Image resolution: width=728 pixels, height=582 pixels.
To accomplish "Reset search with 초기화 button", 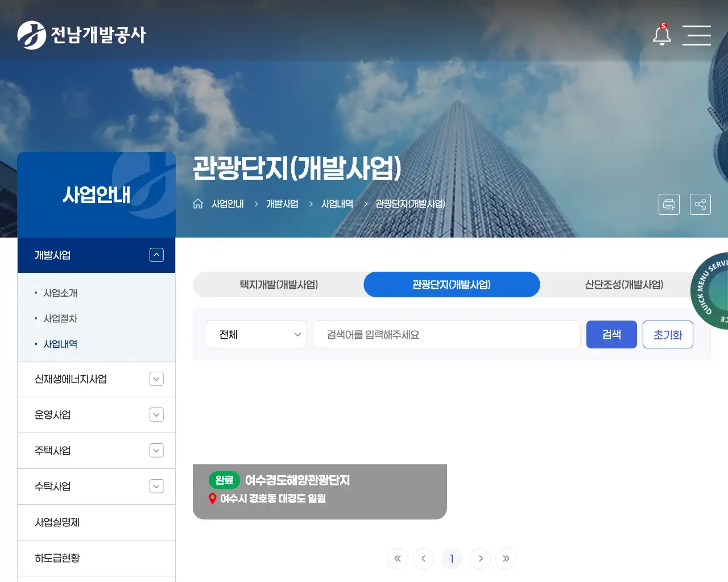I will 668,334.
